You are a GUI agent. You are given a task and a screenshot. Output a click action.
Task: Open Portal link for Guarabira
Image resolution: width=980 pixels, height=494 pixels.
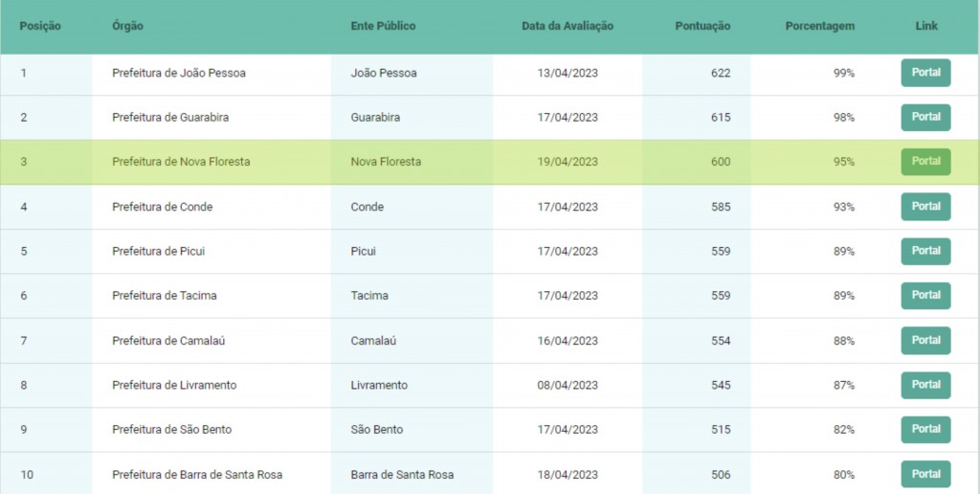pos(925,117)
